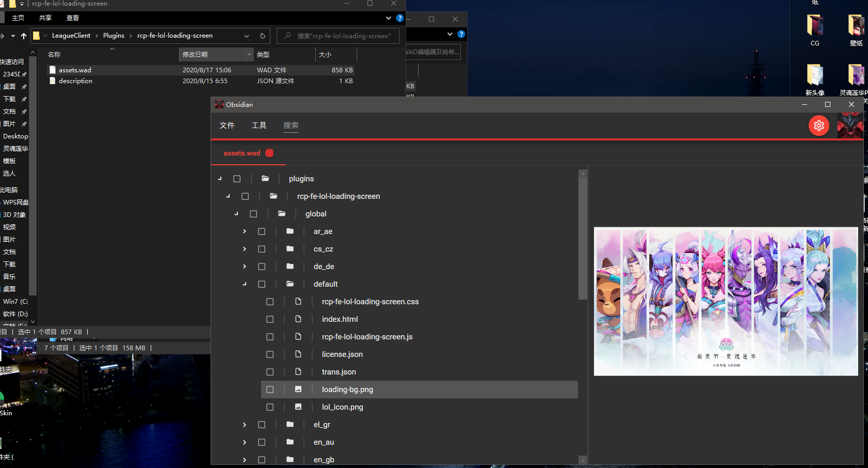Check the trans.json checkbox
The width and height of the screenshot is (868, 468).
pyautogui.click(x=270, y=372)
